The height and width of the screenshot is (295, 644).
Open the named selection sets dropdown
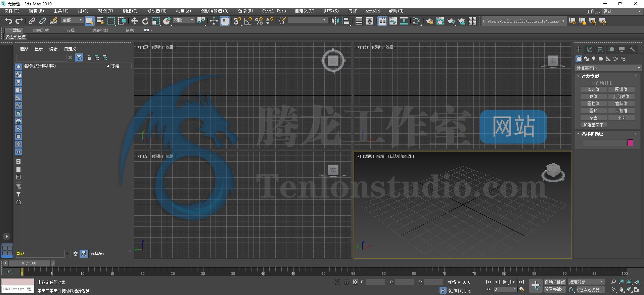307,20
